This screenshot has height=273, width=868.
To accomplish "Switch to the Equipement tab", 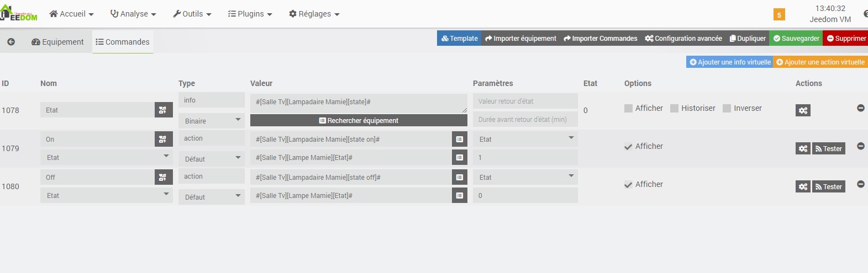I will (57, 42).
